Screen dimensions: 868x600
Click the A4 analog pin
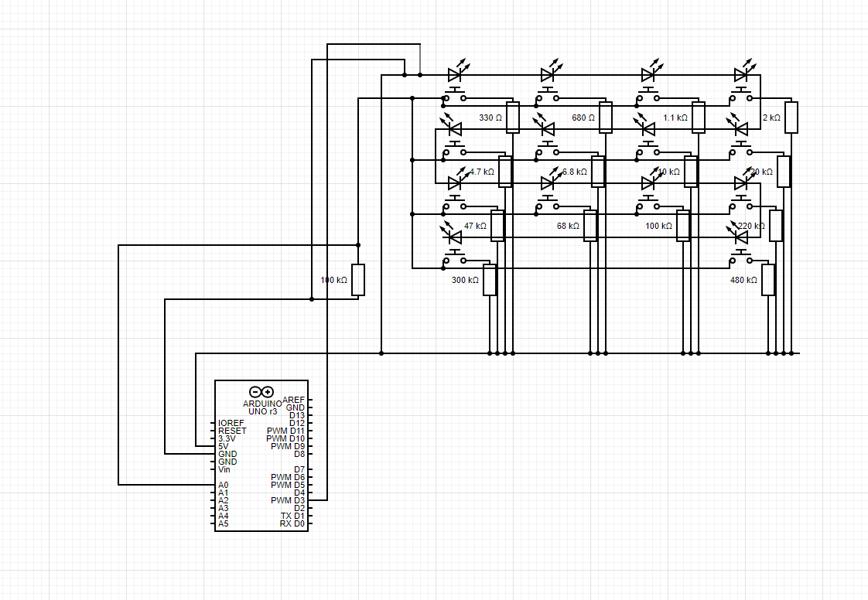coord(223,516)
